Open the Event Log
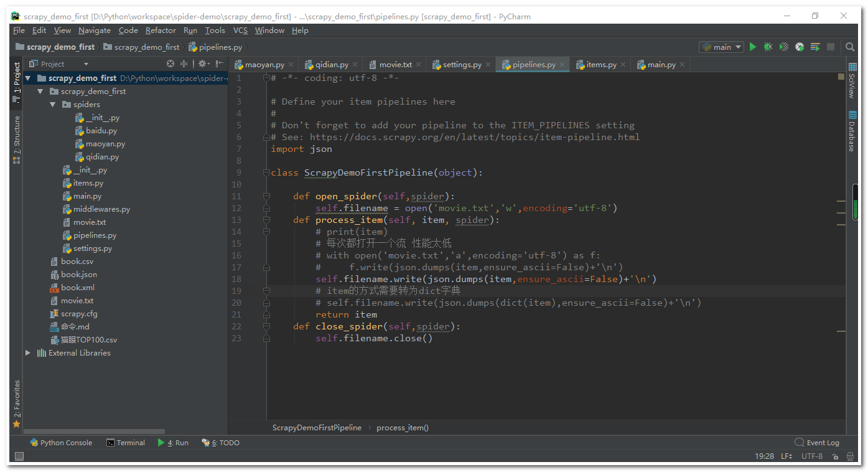This screenshot has height=472, width=868. tap(817, 443)
